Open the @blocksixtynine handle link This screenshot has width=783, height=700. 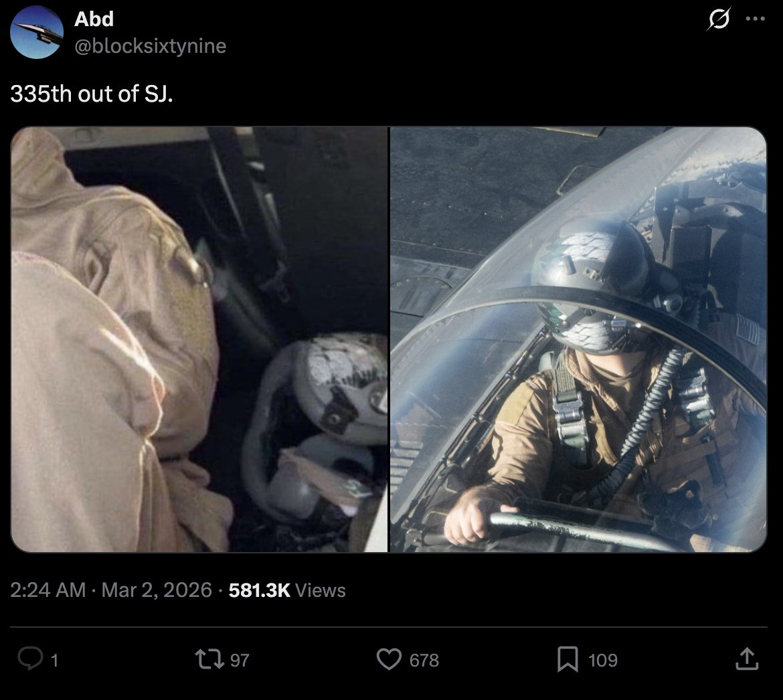[x=151, y=46]
